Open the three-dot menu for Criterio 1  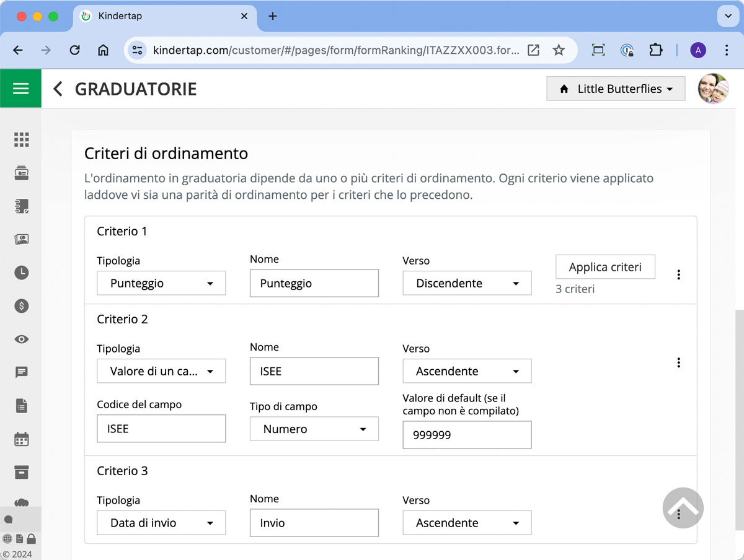point(679,274)
